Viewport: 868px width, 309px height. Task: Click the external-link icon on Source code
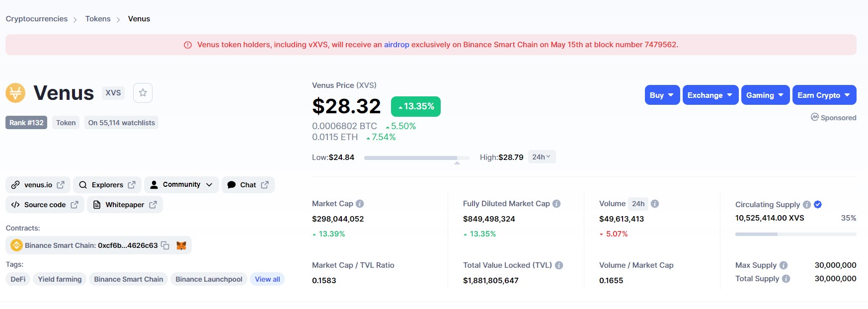click(x=75, y=205)
